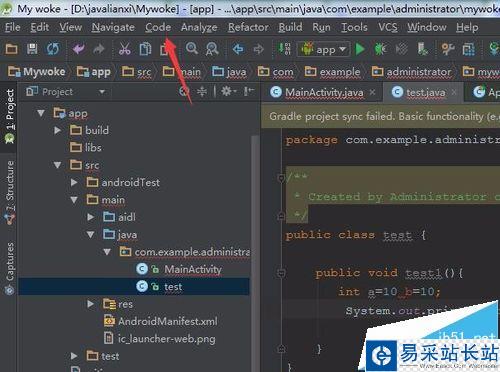The image size is (500, 372).
Task: Open the app run configuration dropdown
Action: 324,49
